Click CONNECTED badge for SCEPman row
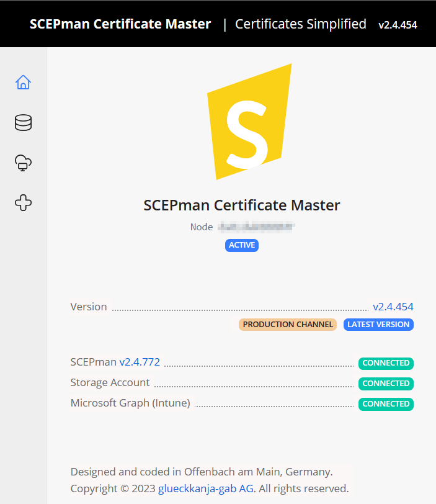This screenshot has width=436, height=504. (x=386, y=363)
